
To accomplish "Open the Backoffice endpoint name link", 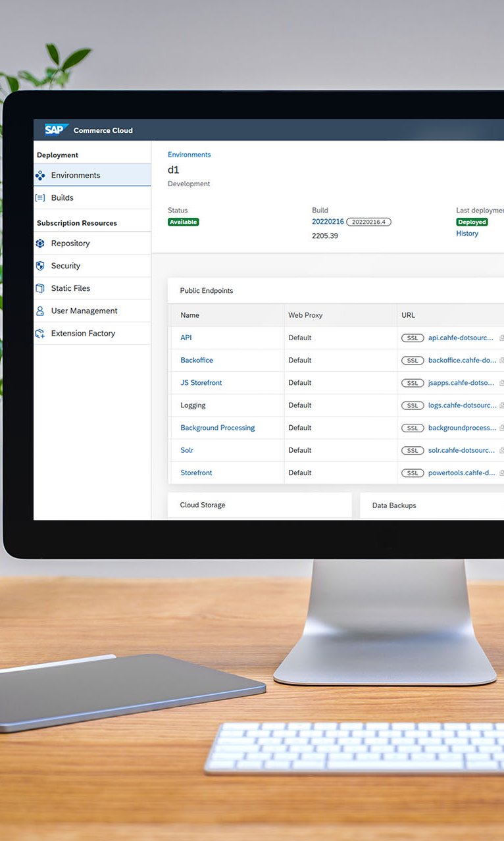I will 197,361.
